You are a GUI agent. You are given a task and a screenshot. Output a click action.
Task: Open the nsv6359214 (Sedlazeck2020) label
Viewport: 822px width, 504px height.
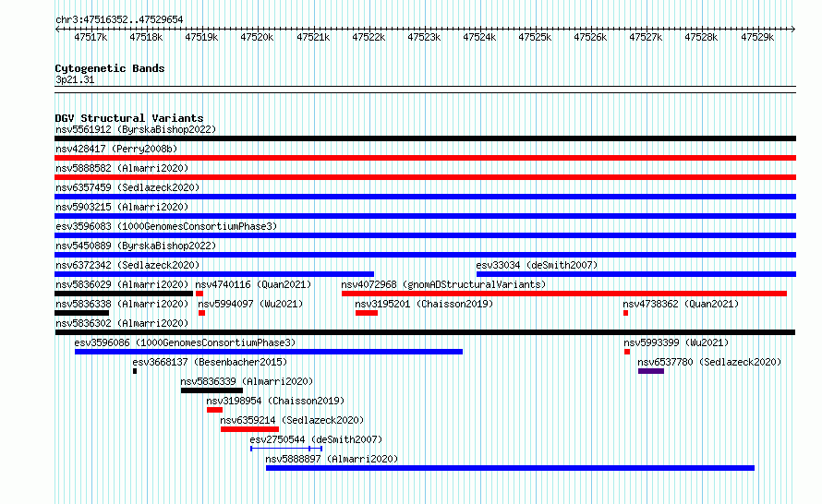(x=292, y=420)
